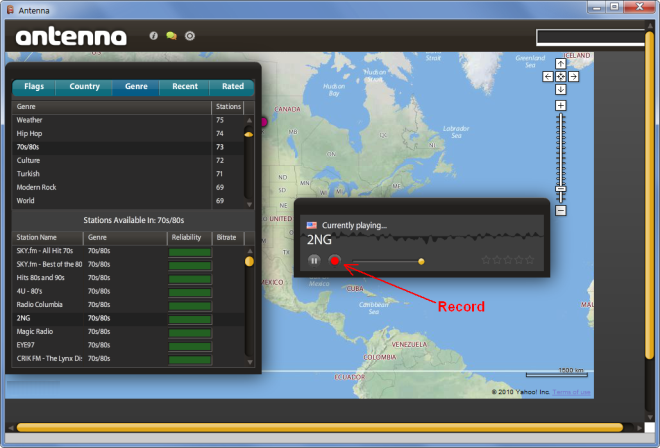Switch to the Country tab
Image resolution: width=660 pixels, height=448 pixels.
[x=84, y=86]
